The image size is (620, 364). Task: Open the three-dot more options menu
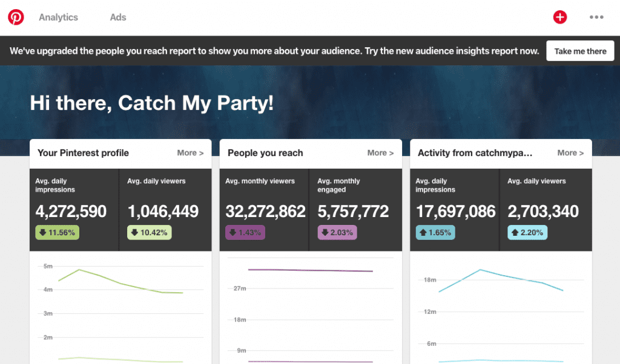596,17
